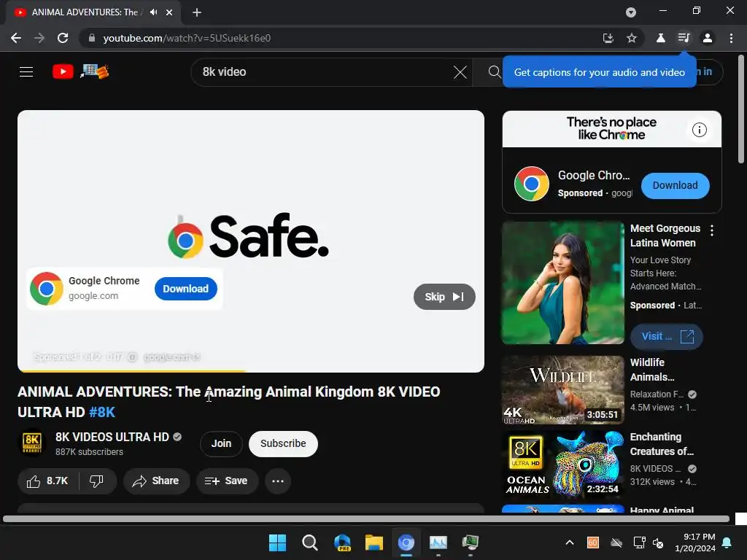Like the video with thumbs up 8.7K

point(47,481)
